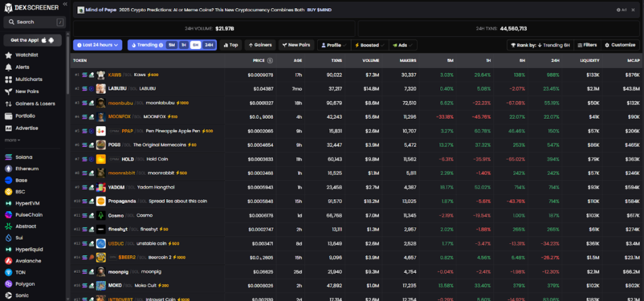Click the DEX Screener logo
644x301 pixels.
tap(32, 8)
